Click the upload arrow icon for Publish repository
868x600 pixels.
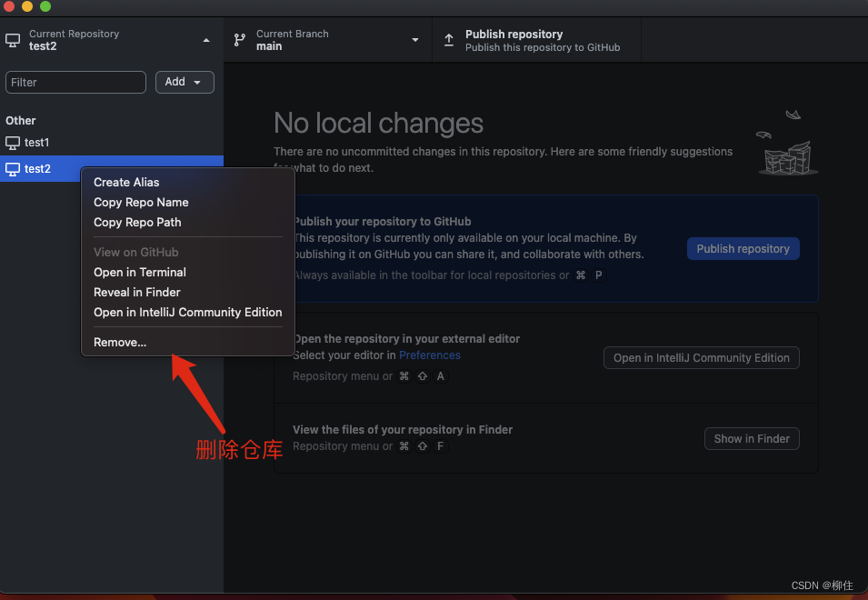pos(449,40)
